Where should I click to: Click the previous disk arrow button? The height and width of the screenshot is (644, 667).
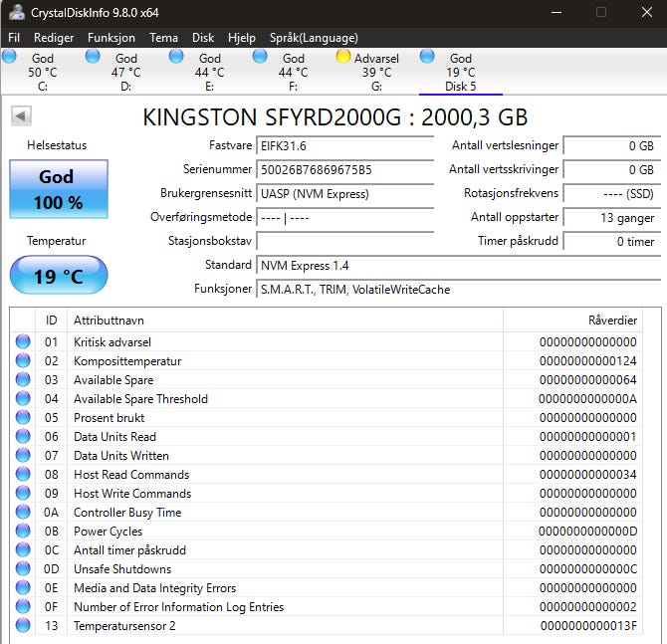21,116
